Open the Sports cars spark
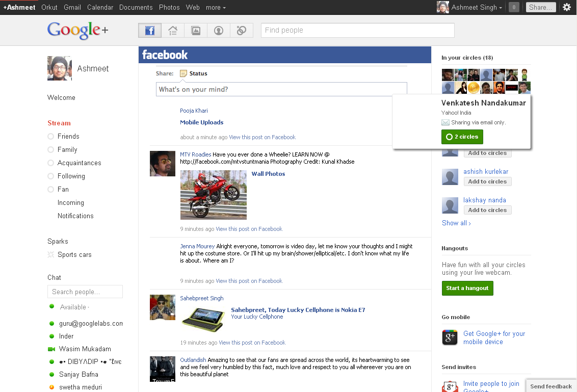This screenshot has height=392, width=577. click(x=74, y=254)
